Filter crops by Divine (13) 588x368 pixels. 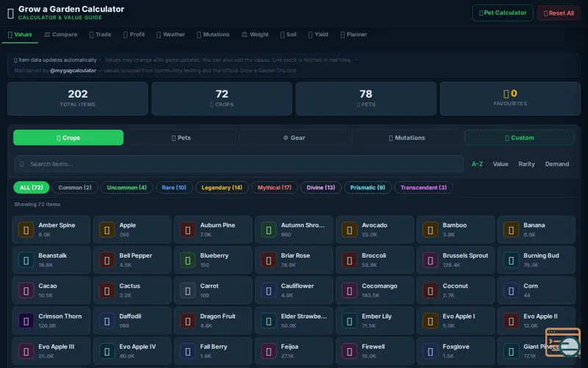coord(320,188)
